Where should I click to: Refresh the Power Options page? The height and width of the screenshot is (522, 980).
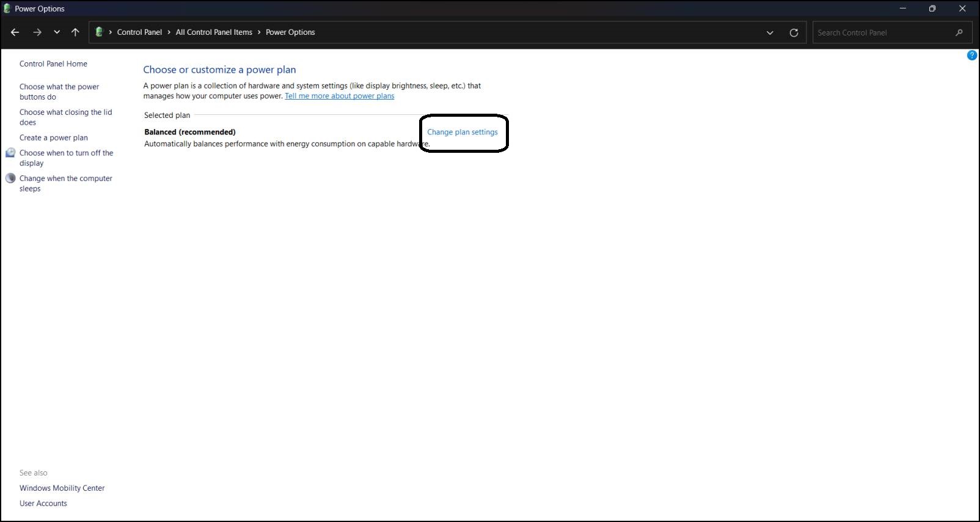tap(794, 33)
